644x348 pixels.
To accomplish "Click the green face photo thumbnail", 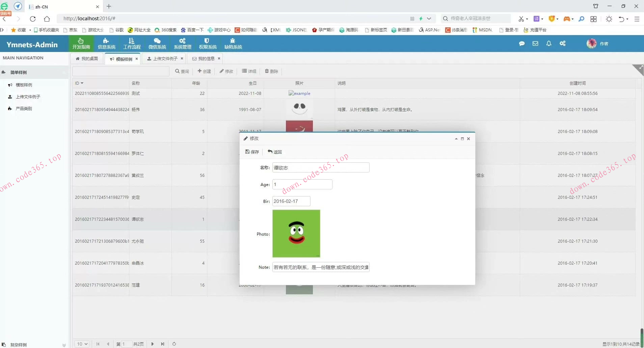I will click(x=296, y=234).
